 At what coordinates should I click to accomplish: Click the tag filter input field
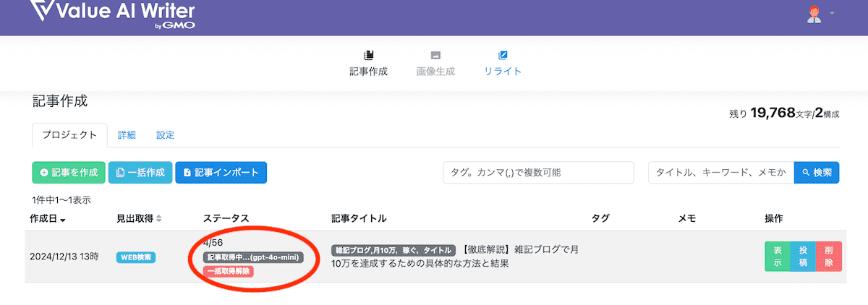point(538,173)
